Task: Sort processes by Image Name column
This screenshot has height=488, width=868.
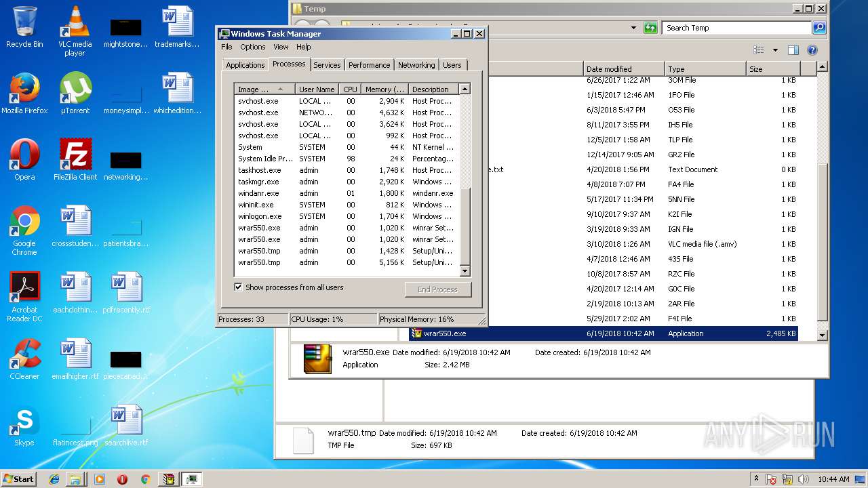Action: [264, 89]
